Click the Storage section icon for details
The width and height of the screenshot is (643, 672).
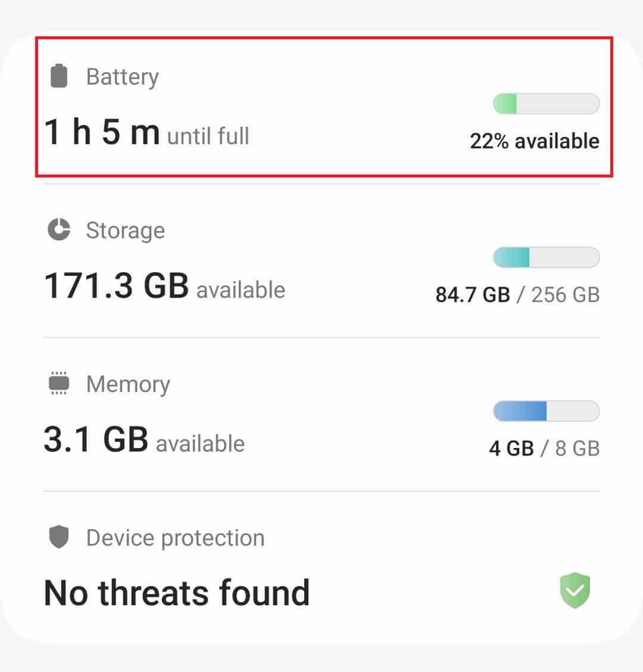point(58,229)
